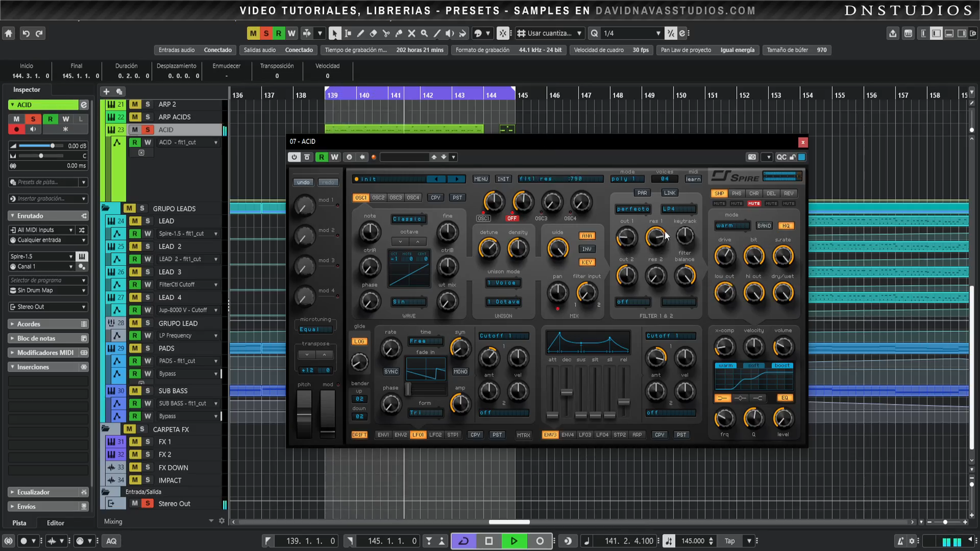
Task: Switch to the OSC2 tab in Spire
Action: [379, 198]
